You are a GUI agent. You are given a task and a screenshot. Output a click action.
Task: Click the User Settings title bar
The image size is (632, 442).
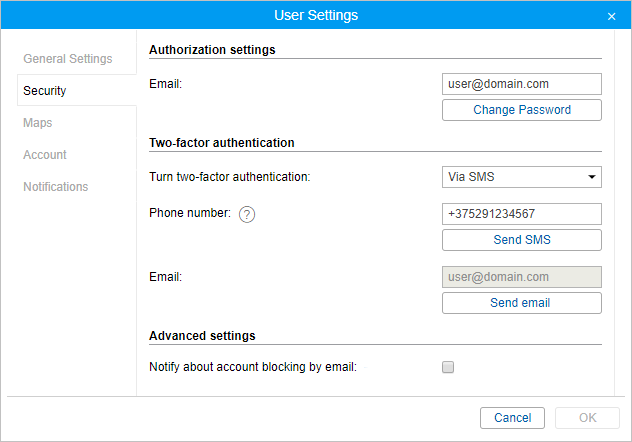pos(316,15)
